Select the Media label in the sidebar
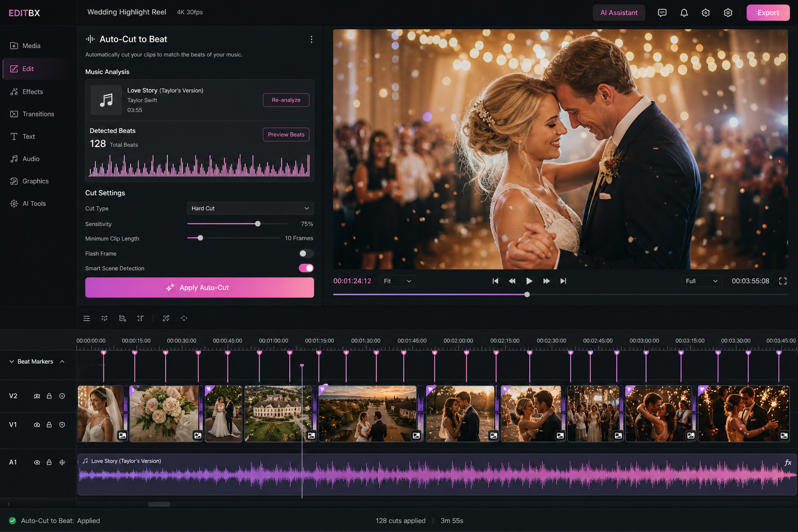 31,46
